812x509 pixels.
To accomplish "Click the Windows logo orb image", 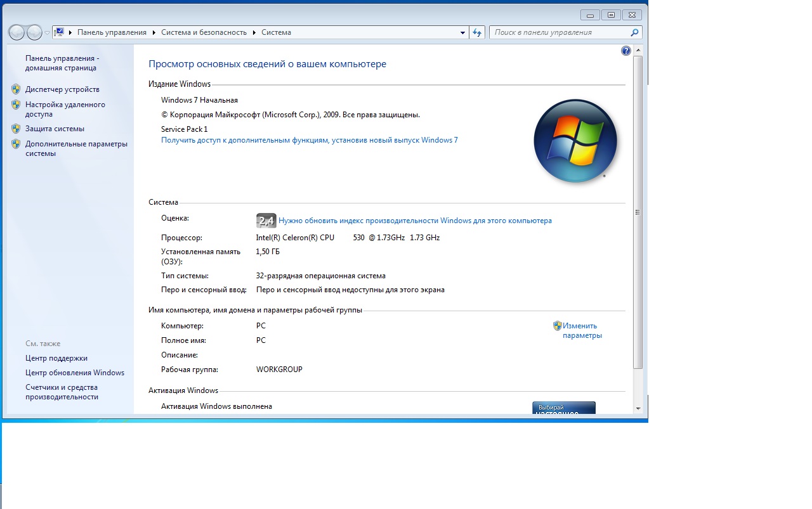I will [x=575, y=141].
